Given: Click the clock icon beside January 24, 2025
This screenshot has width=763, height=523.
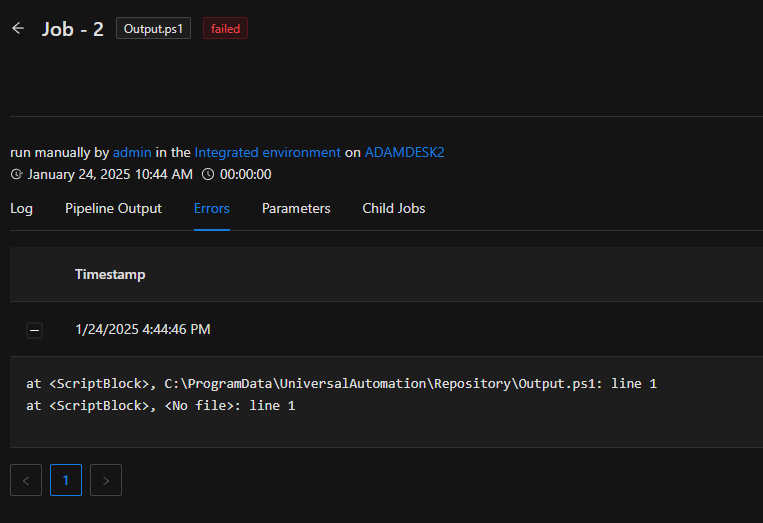Looking at the screenshot, I should tap(16, 175).
